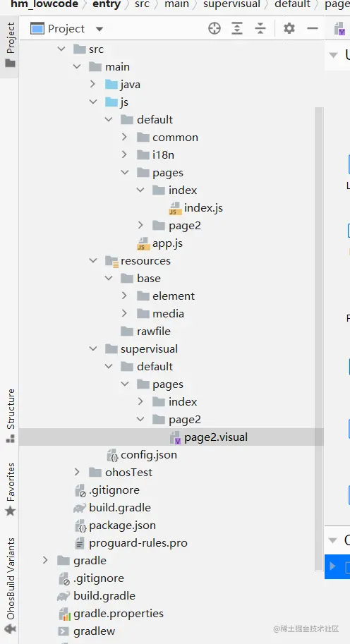
Task: Select the index.js file
Action: (x=196, y=208)
